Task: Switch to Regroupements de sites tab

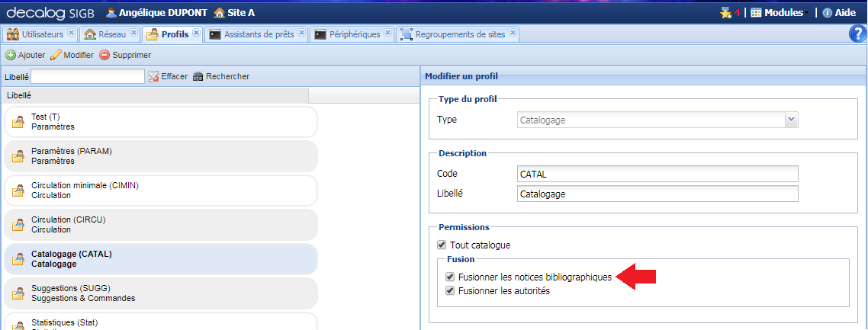Action: click(x=458, y=34)
